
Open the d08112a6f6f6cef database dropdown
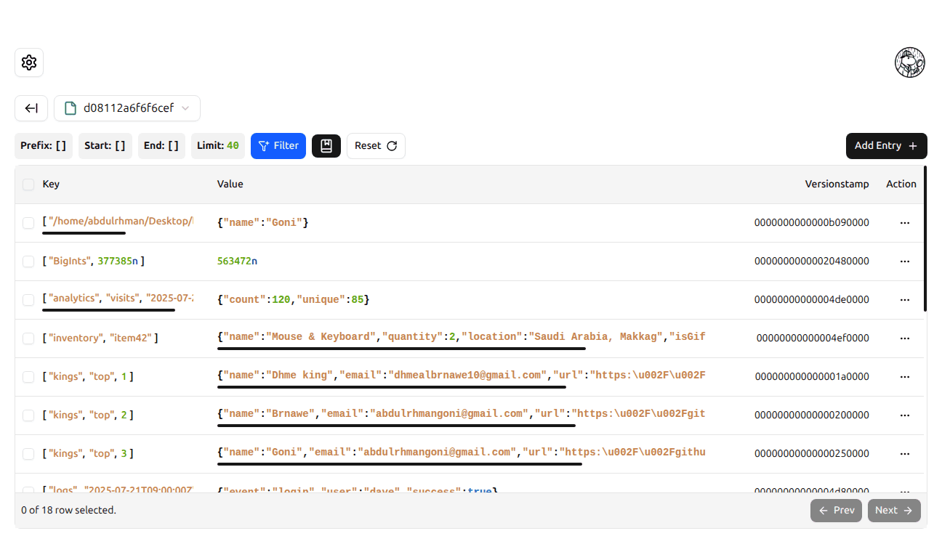pyautogui.click(x=127, y=107)
